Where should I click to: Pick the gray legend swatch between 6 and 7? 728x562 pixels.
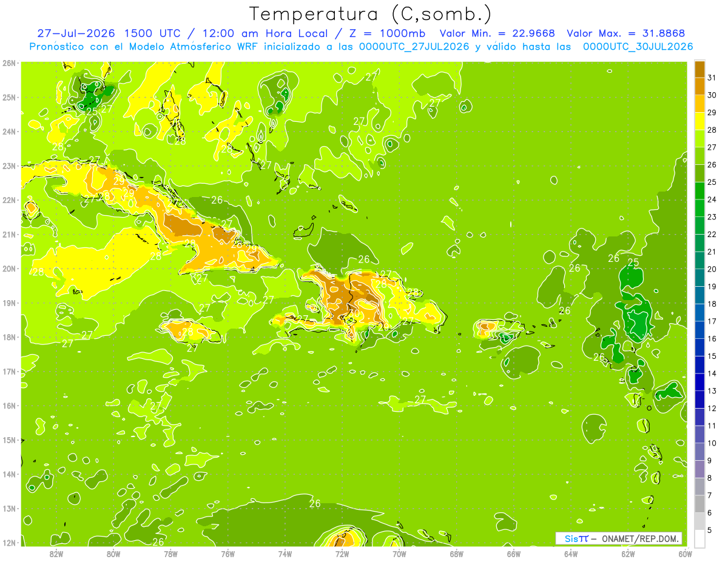point(699,504)
